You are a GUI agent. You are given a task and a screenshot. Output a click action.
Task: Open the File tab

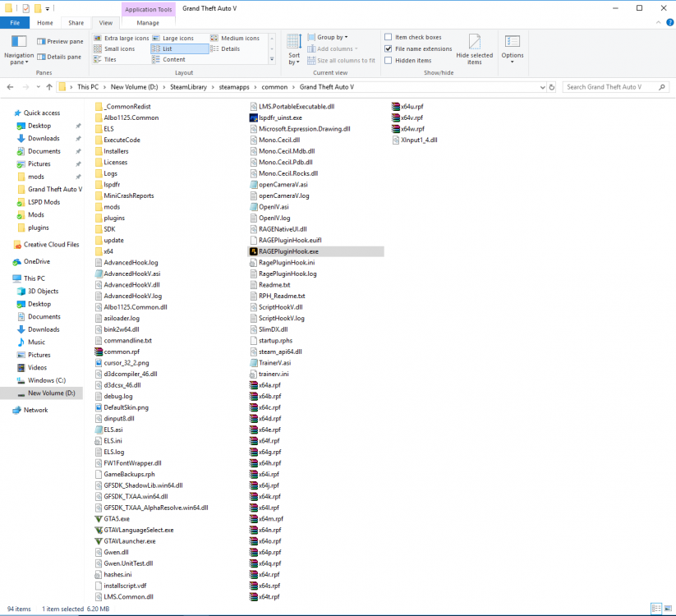pyautogui.click(x=15, y=23)
